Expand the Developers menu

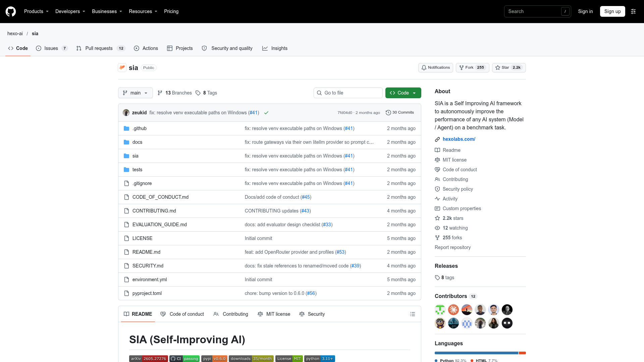point(70,11)
